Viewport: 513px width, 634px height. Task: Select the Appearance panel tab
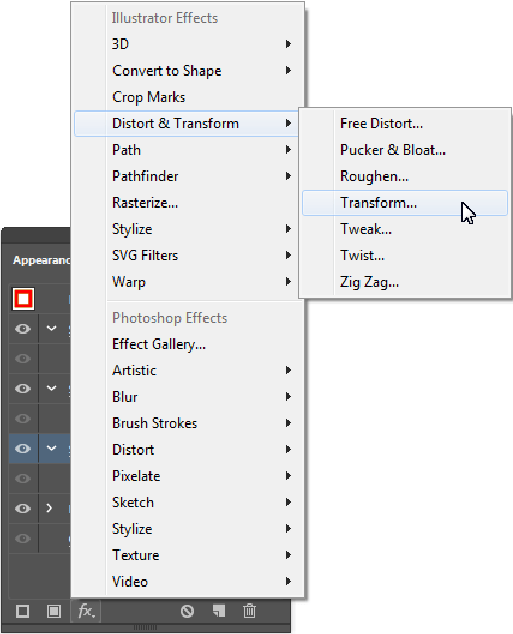[x=41, y=260]
